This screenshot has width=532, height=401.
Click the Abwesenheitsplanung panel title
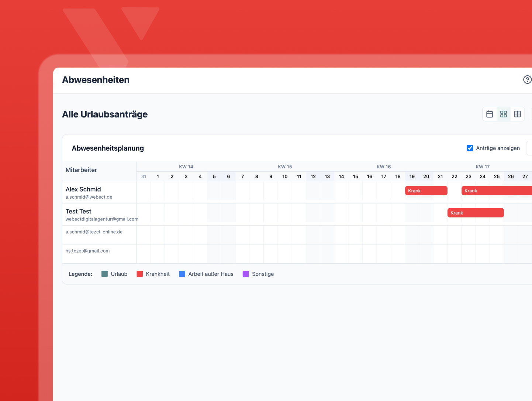click(x=108, y=148)
